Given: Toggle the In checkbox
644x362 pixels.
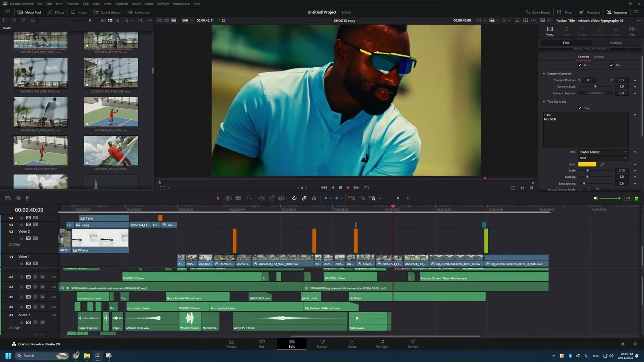Looking at the screenshot, I should point(580,65).
